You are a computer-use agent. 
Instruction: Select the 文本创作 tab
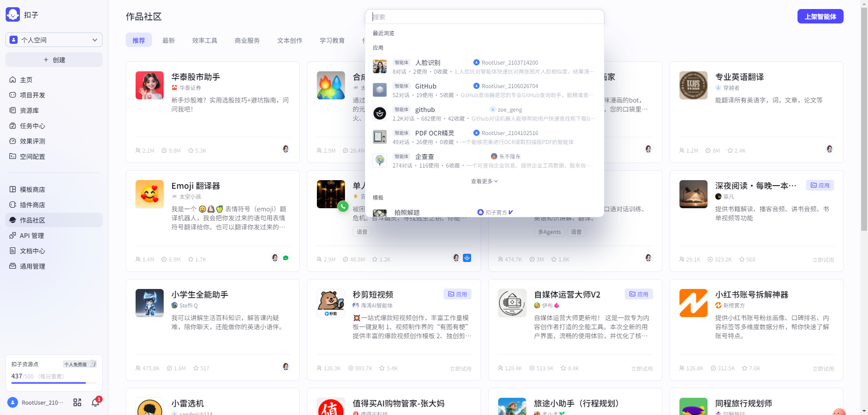290,40
